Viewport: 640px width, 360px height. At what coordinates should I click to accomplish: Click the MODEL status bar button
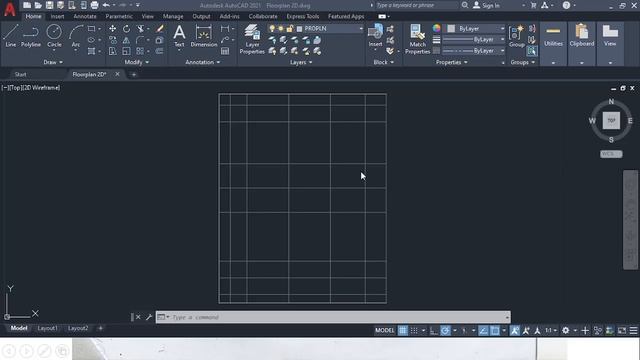click(384, 330)
